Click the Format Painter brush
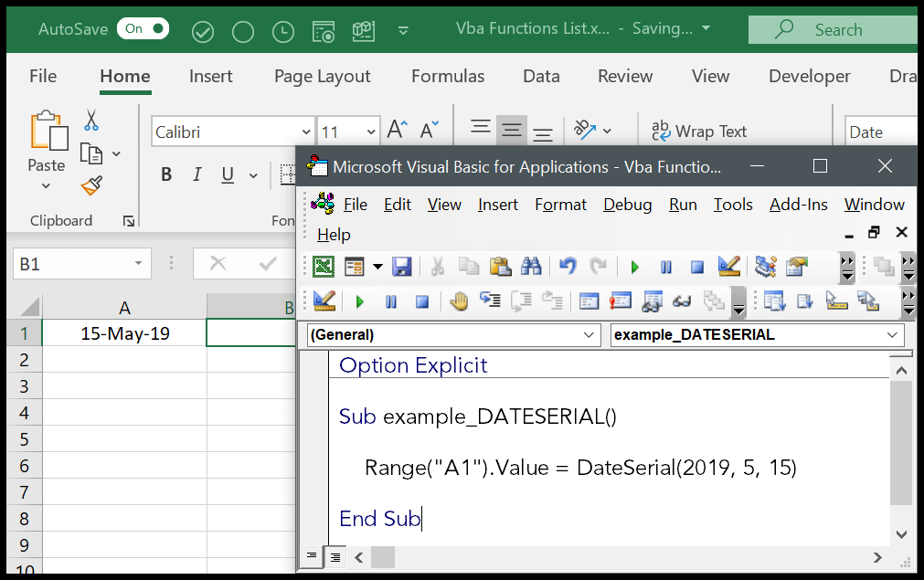This screenshot has width=924, height=580. point(90,185)
